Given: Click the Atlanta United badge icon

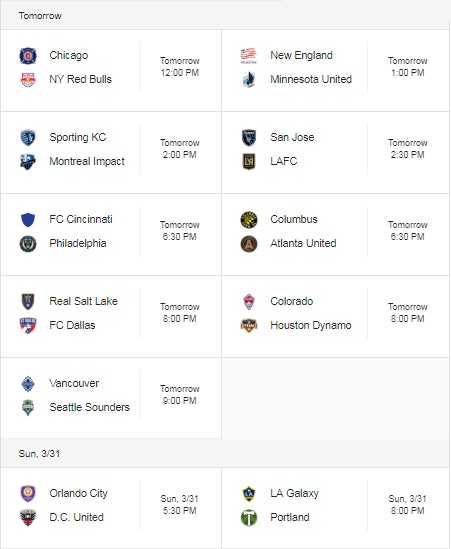Looking at the screenshot, I should click(249, 244).
